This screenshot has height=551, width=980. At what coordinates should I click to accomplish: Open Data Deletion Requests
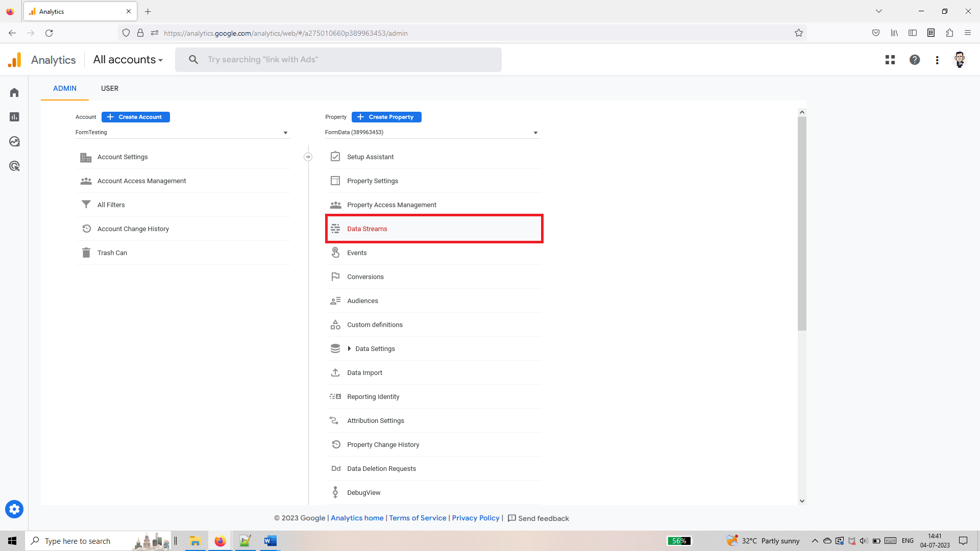tap(434, 468)
